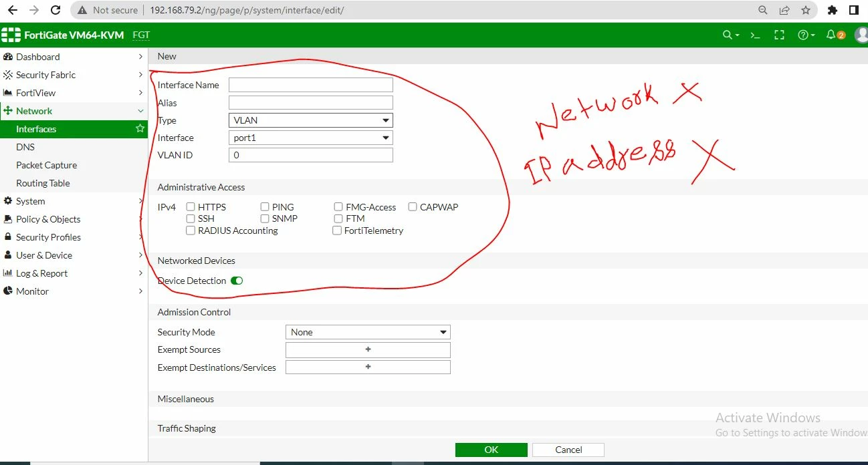
Task: Open the Interface dropdown showing port1
Action: pyautogui.click(x=311, y=138)
